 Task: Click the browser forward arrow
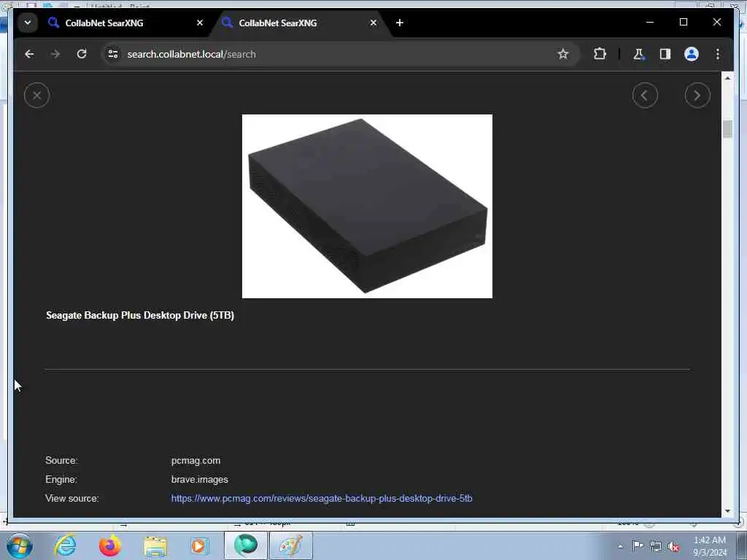[x=55, y=54]
